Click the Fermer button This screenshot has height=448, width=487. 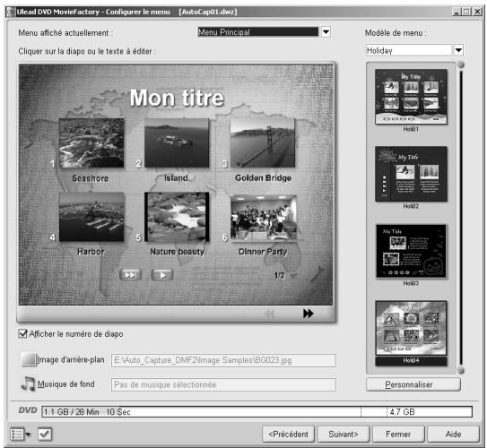[398, 434]
